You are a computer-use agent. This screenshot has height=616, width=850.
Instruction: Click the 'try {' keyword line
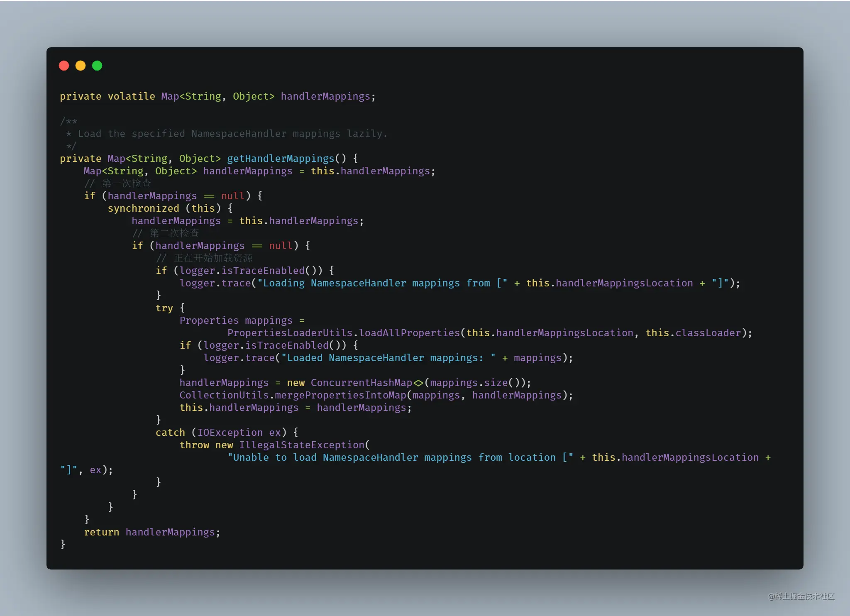(170, 308)
